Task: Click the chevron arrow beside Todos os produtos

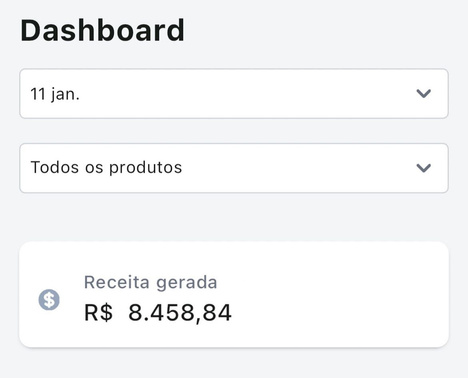Action: [x=424, y=168]
